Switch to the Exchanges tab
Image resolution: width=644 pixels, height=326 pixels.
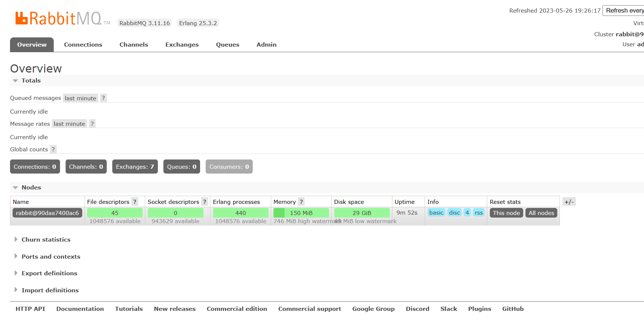tap(182, 44)
